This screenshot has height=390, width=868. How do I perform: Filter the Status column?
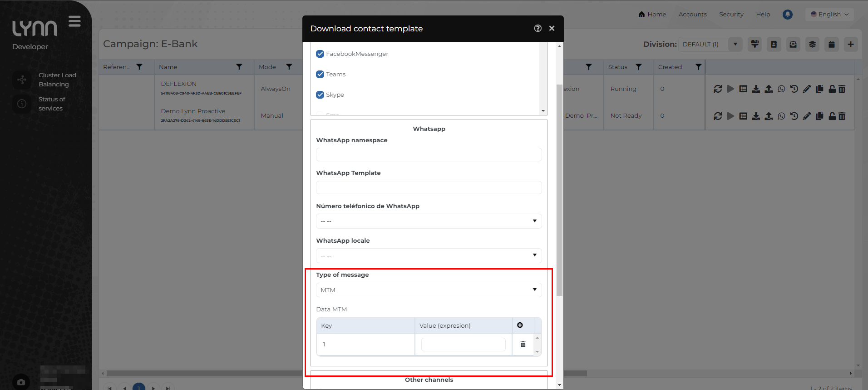click(639, 67)
